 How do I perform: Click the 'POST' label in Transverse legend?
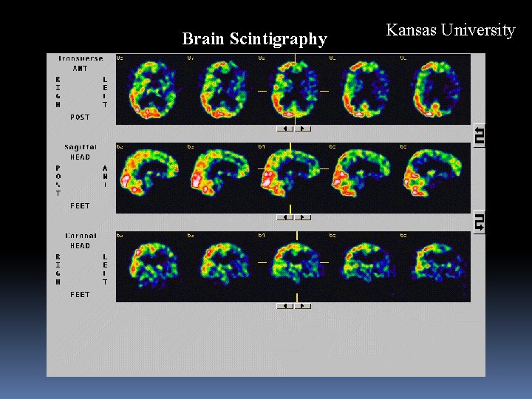point(80,117)
